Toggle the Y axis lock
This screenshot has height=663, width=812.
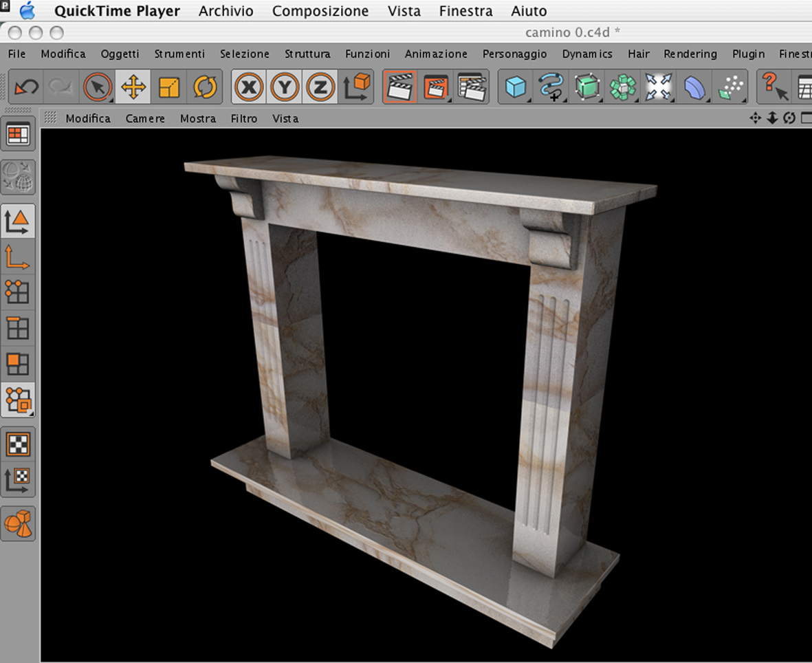[x=285, y=87]
